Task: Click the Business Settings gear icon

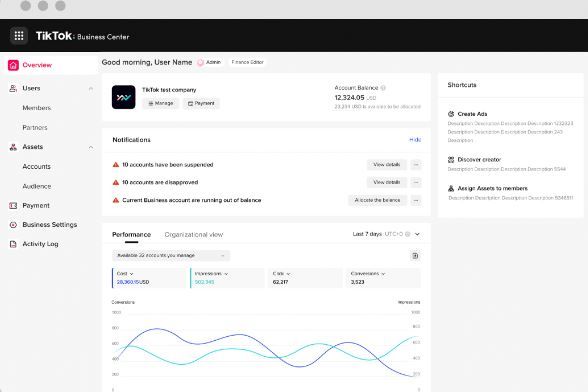Action: click(x=13, y=225)
